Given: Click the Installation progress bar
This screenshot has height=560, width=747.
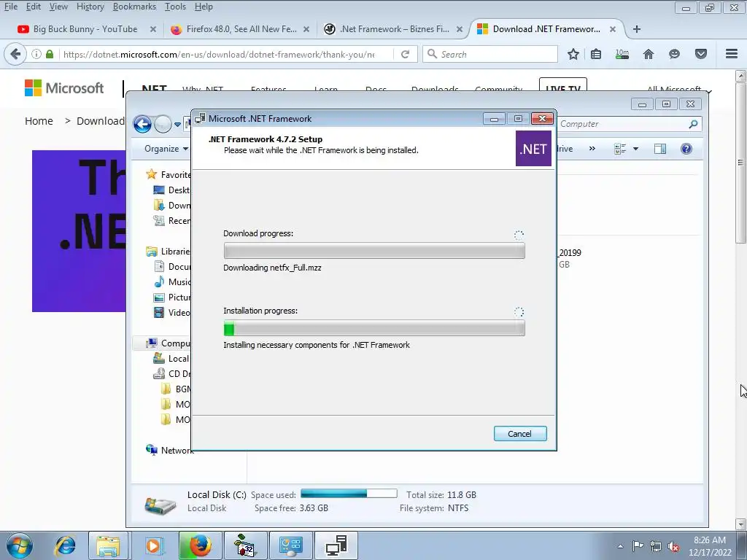Looking at the screenshot, I should coord(374,328).
